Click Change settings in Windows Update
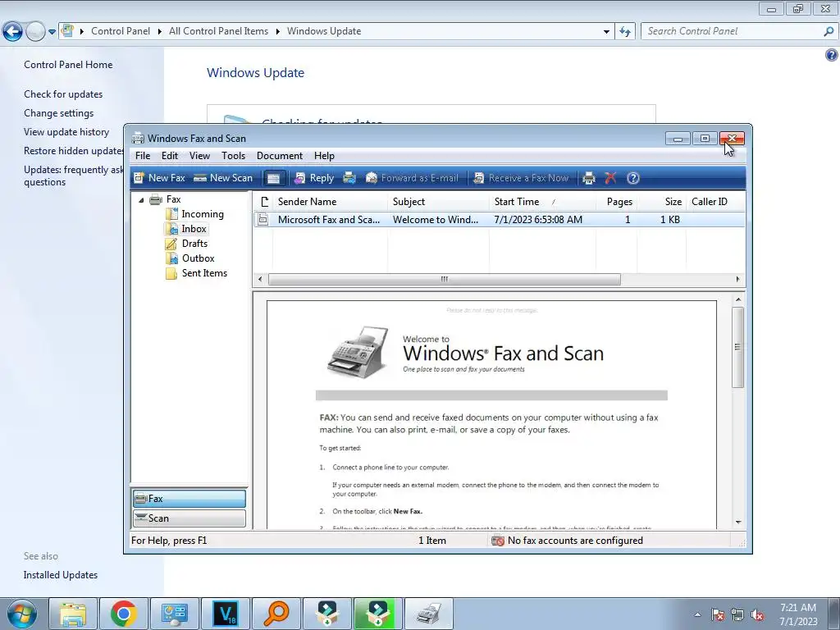 pos(58,113)
